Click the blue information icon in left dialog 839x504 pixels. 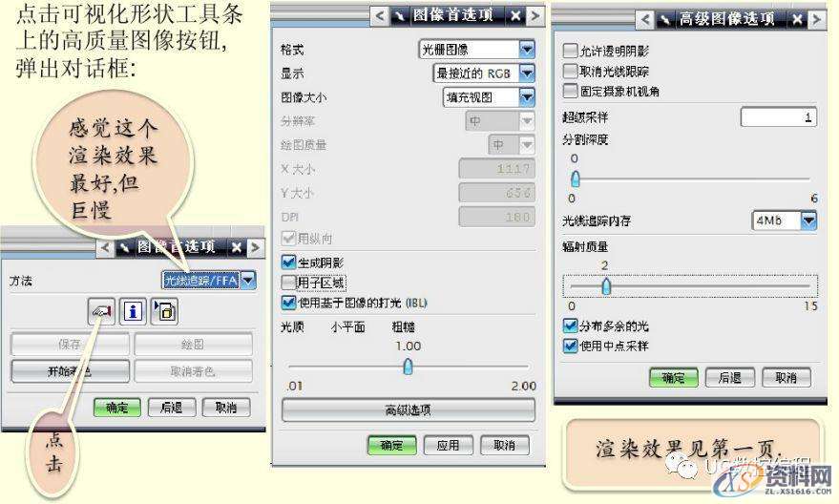coord(133,311)
